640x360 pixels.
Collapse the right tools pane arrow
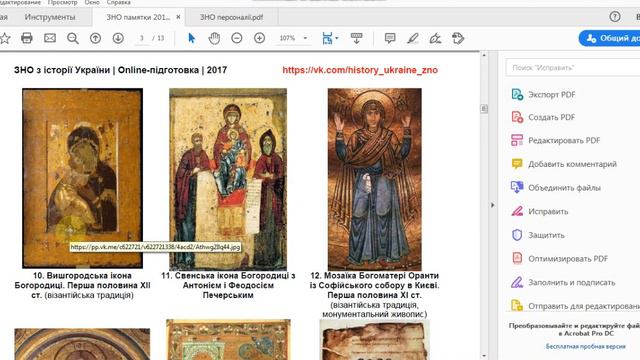click(x=493, y=205)
